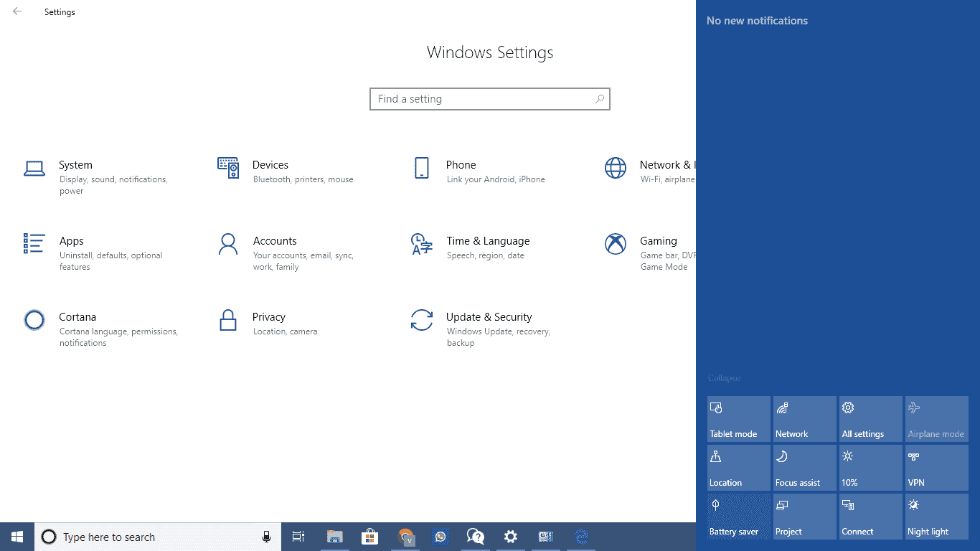Open the Cortana settings category
Viewport: 980px width, 551px height.
click(x=100, y=329)
